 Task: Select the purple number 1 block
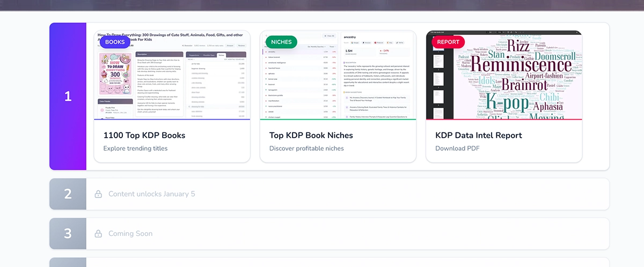pos(68,97)
